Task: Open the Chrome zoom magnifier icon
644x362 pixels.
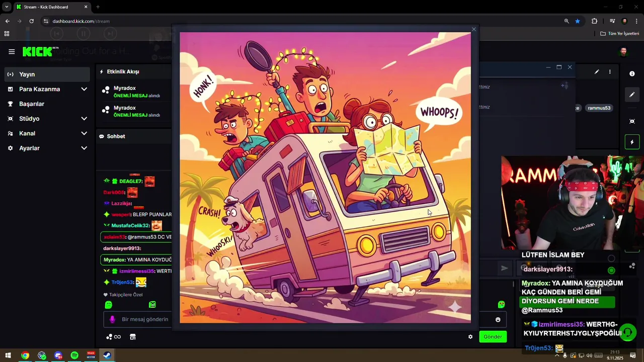Action: click(x=567, y=21)
